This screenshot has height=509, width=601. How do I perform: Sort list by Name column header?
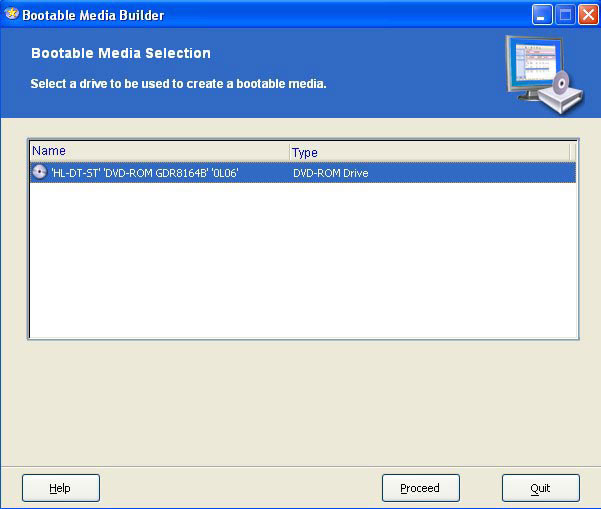pos(159,151)
